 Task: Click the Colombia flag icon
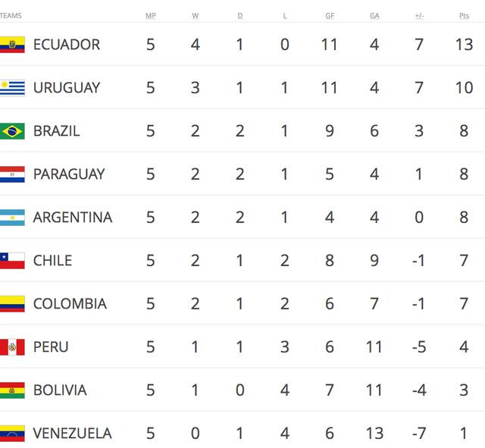12,304
